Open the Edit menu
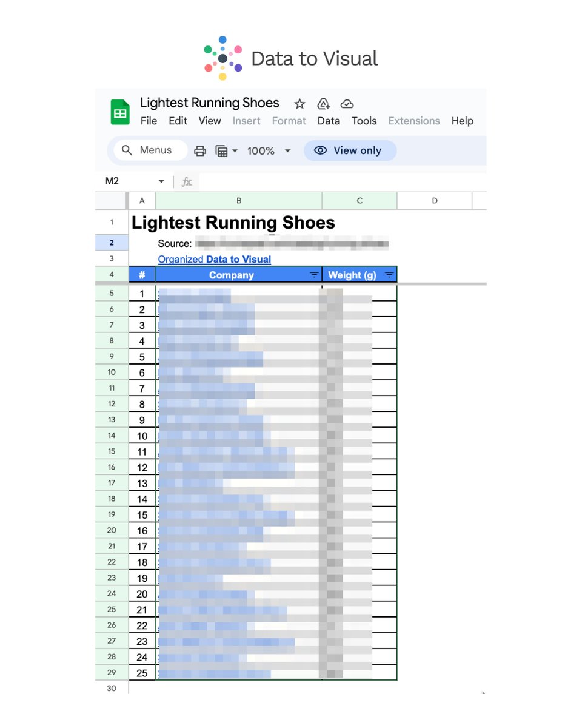This screenshot has height=728, width=582. (x=178, y=121)
